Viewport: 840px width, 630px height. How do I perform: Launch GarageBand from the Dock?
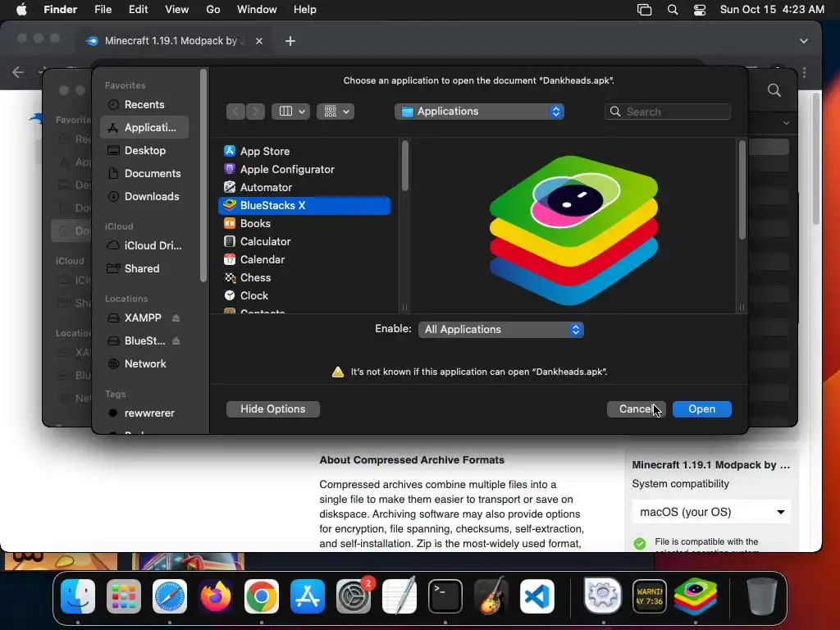491,596
